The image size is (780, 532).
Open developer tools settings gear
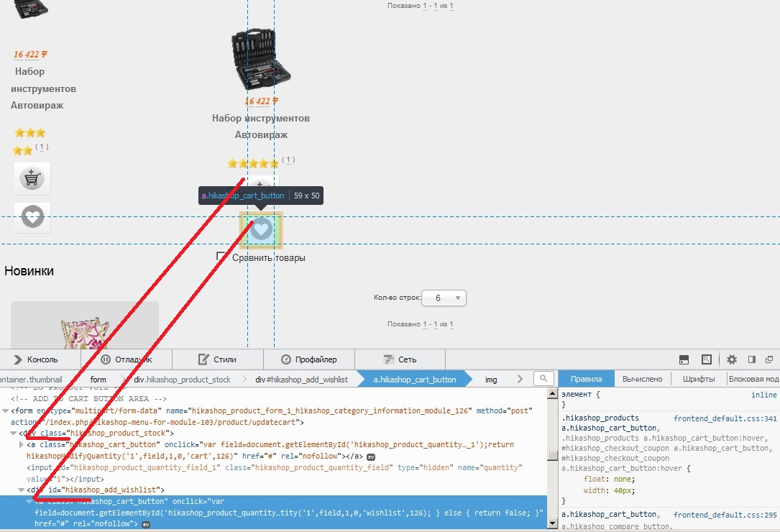pyautogui.click(x=731, y=359)
